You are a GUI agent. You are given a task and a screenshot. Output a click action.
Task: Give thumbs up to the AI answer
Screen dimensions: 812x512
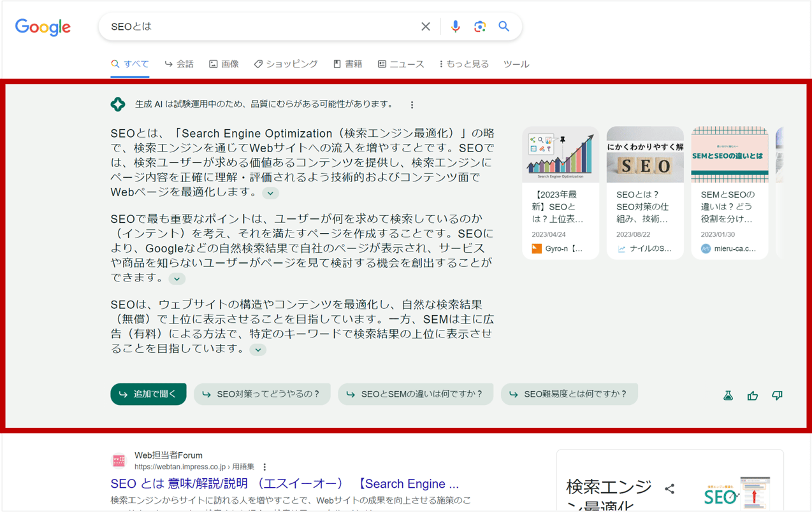753,395
